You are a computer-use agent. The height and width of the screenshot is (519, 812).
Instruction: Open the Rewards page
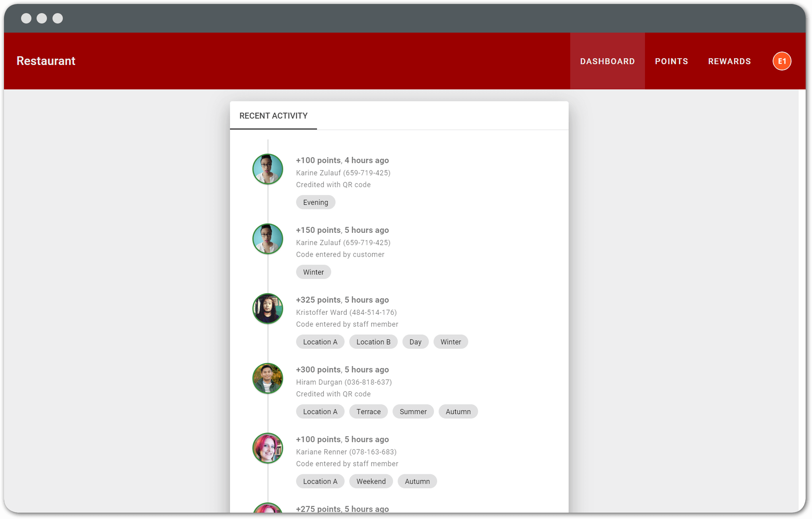(729, 61)
